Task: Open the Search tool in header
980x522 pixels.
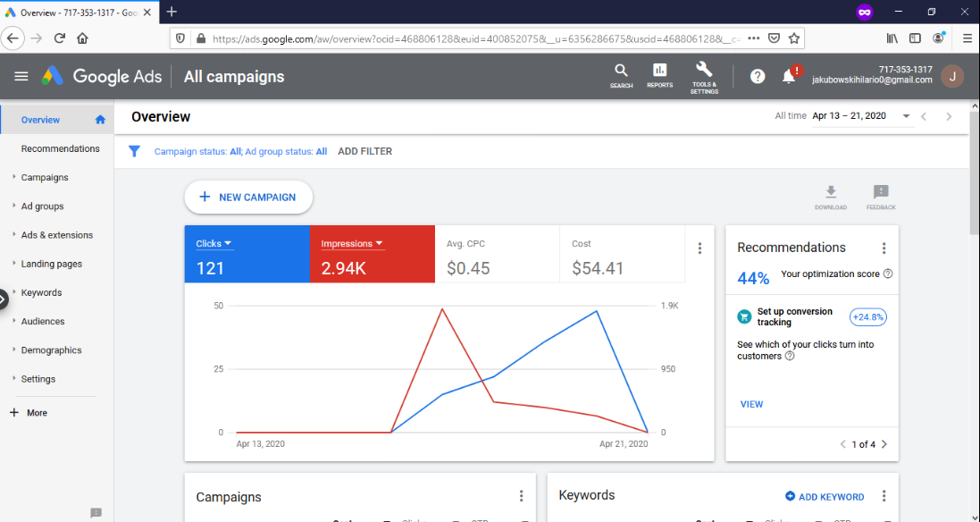Action: 621,76
